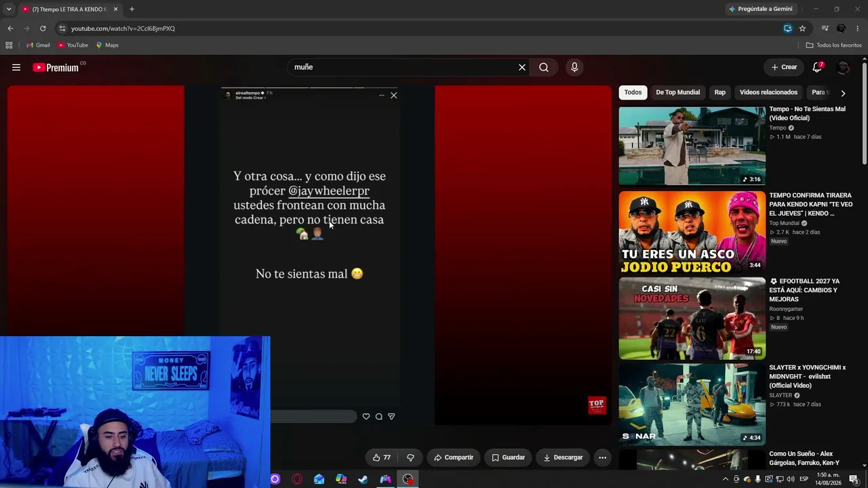Select the Todos filter chip

point(633,92)
